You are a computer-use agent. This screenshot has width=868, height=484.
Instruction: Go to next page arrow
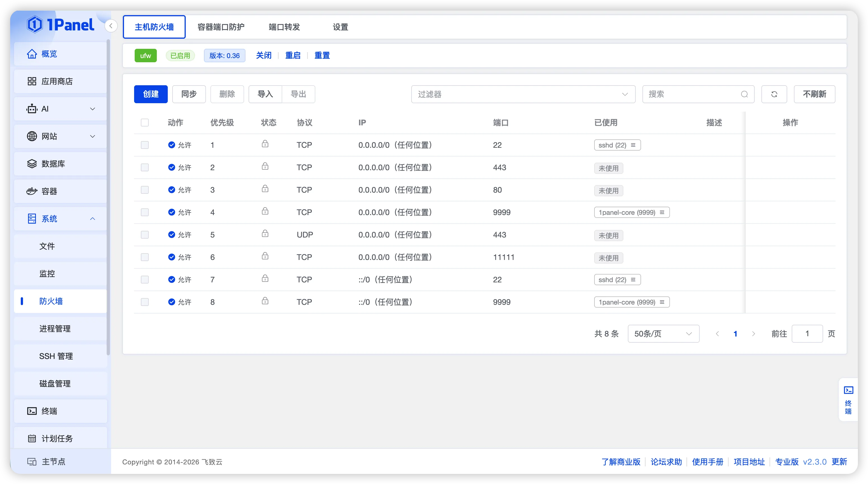754,334
